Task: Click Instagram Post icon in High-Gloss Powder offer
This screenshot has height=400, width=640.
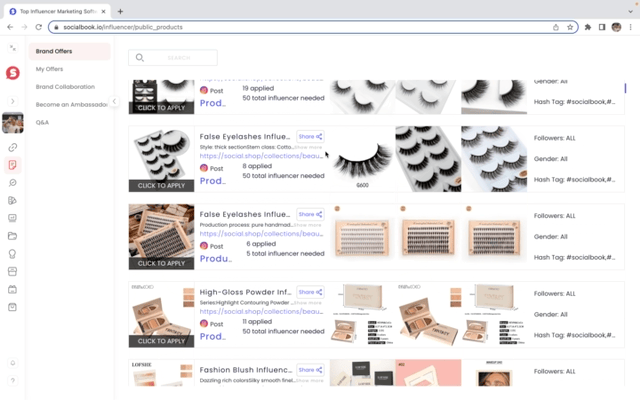Action: (204, 324)
